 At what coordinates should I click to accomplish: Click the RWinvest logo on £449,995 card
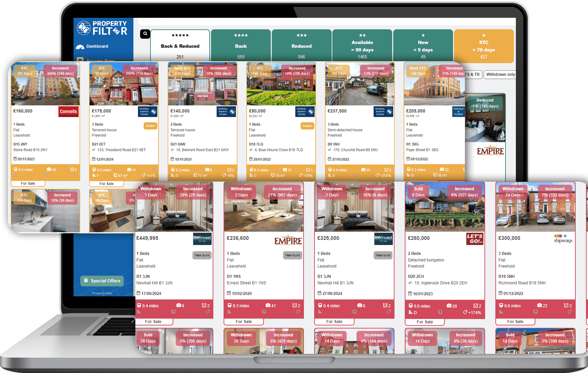tap(202, 239)
